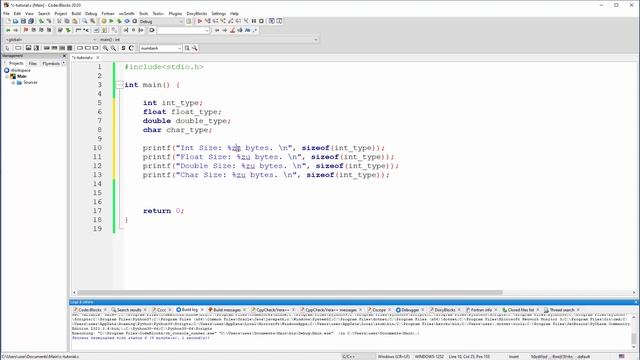Expand the Sources folder node

pyautogui.click(x=13, y=82)
